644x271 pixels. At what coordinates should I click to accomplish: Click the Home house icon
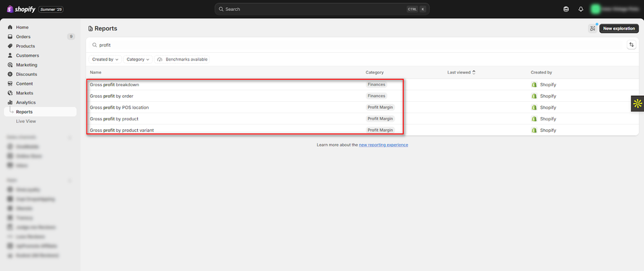point(10,27)
